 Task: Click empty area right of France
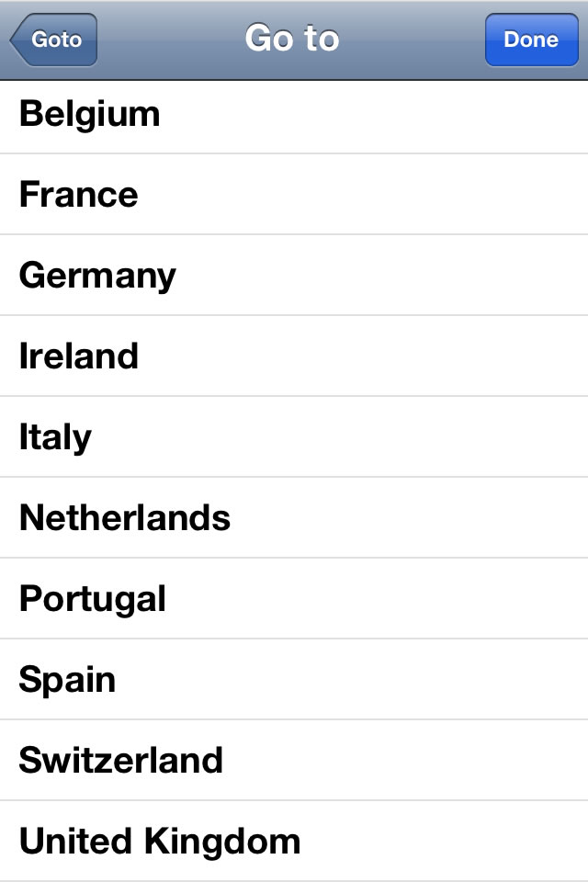[x=413, y=195]
